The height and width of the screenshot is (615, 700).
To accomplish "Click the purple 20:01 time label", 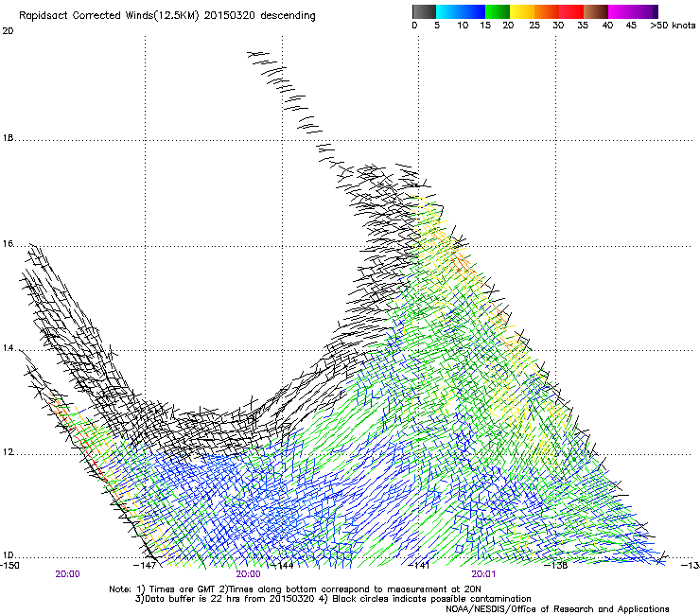I will click(x=483, y=574).
